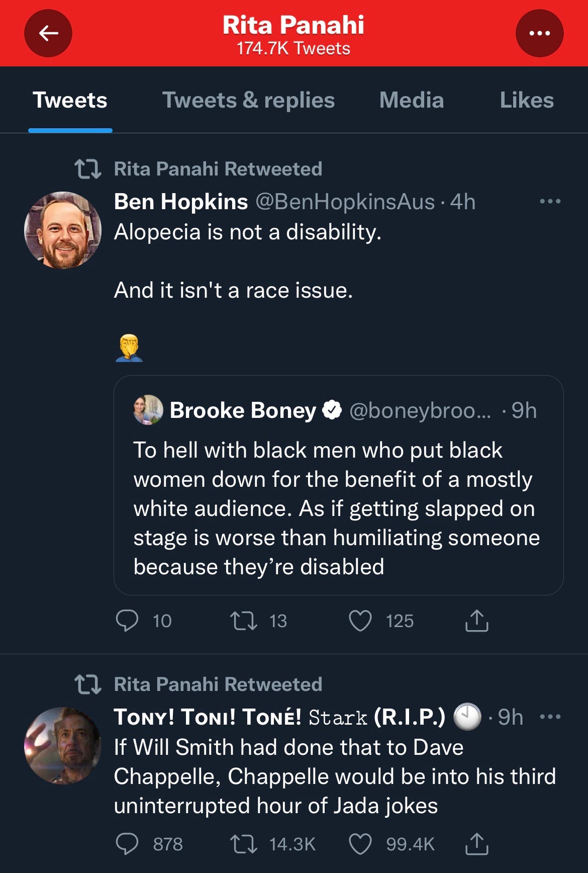Like the tweet with 99.4K likes
Screen dimensions: 588x873
pos(360,844)
